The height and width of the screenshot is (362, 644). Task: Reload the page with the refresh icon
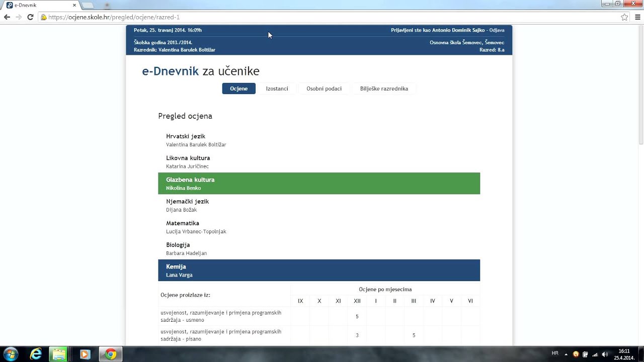30,17
